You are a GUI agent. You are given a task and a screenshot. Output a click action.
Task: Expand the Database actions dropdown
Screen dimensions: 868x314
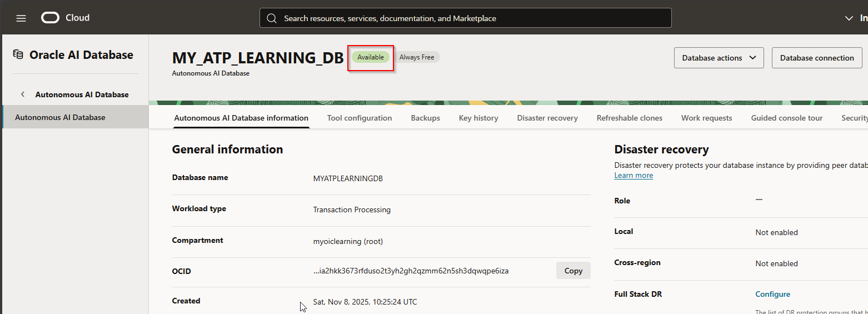(719, 58)
